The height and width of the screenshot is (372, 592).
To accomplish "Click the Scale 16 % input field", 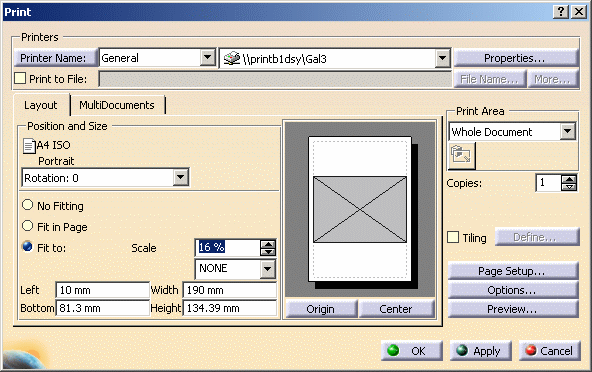I will 228,248.
